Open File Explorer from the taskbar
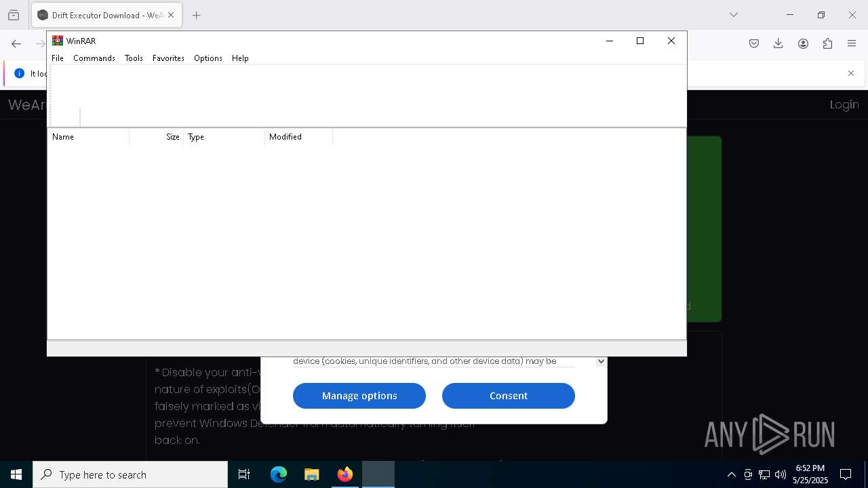 (x=312, y=474)
